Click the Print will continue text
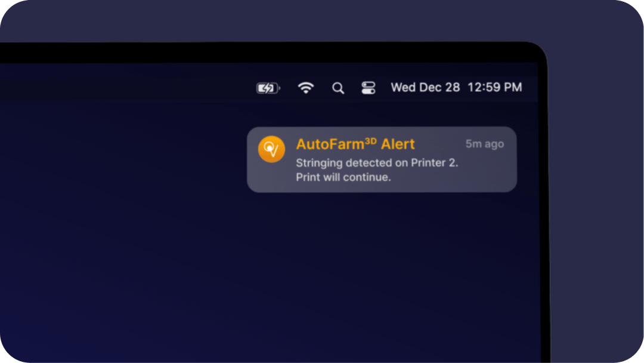The image size is (644, 363). pyautogui.click(x=343, y=177)
